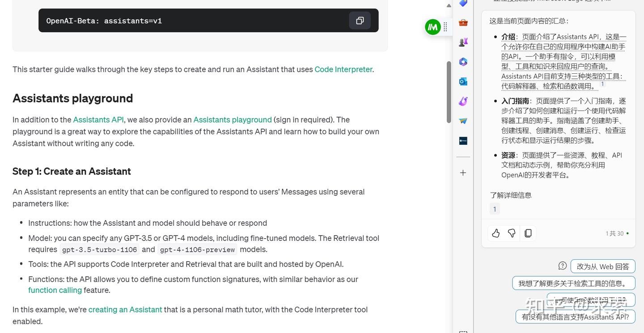Give thumbs up to the Copilot summary
644x333 pixels.
[x=496, y=233]
